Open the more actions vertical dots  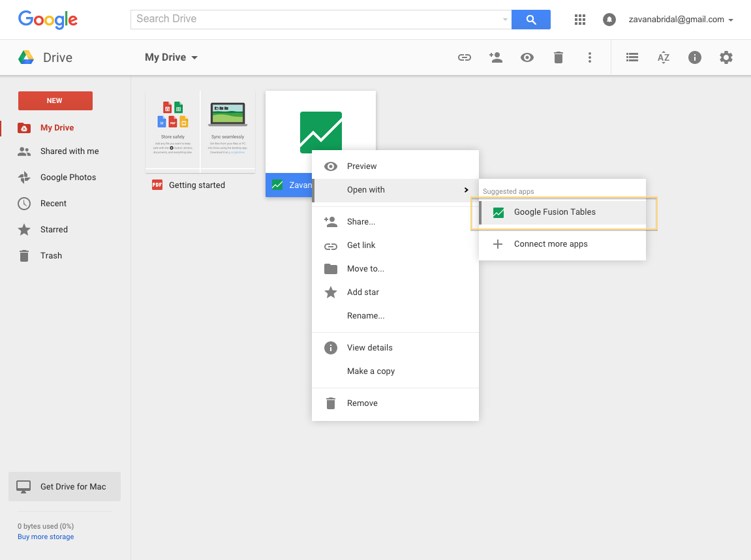(590, 57)
